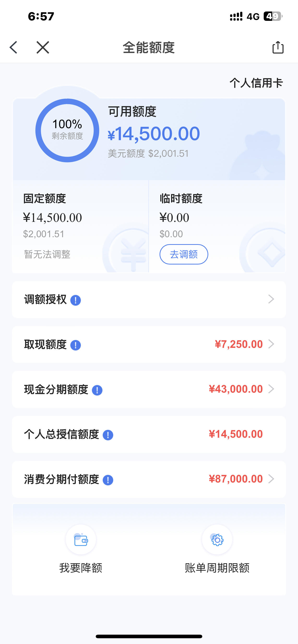Image resolution: width=298 pixels, height=644 pixels.
Task: Tap info icon next to 消费分期付额度
Action: [108, 480]
